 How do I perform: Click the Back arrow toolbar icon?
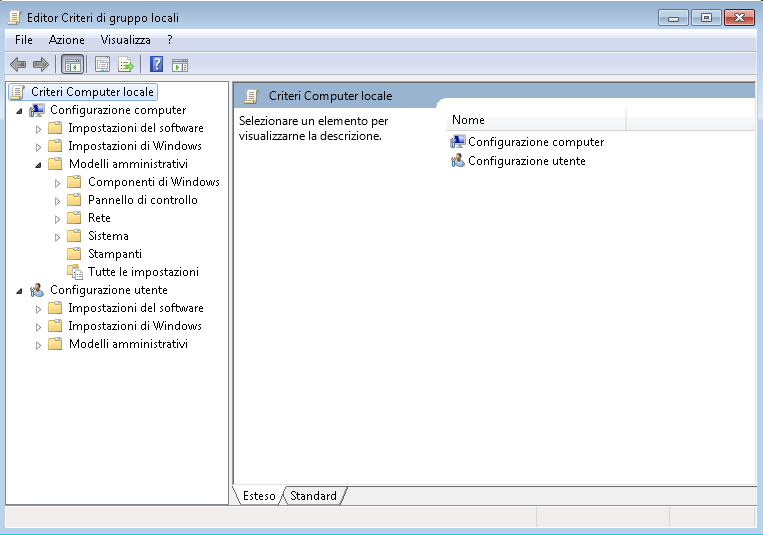click(18, 64)
